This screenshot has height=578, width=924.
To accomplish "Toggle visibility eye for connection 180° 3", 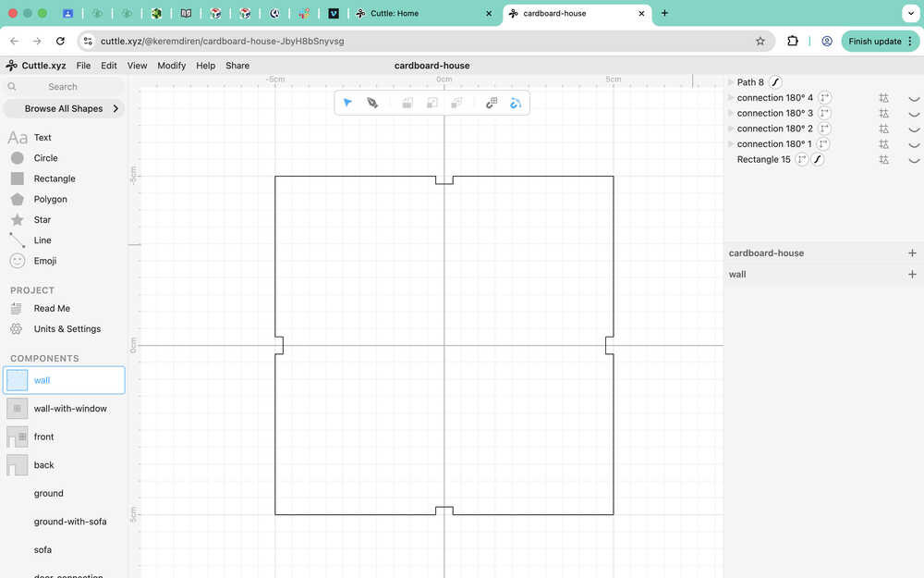I will [x=914, y=114].
